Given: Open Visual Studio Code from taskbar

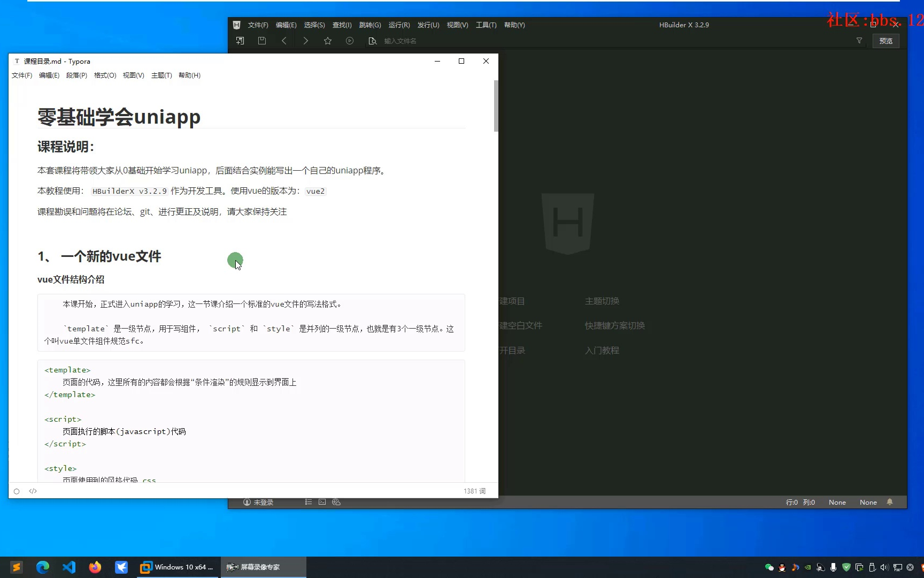Looking at the screenshot, I should [x=69, y=567].
